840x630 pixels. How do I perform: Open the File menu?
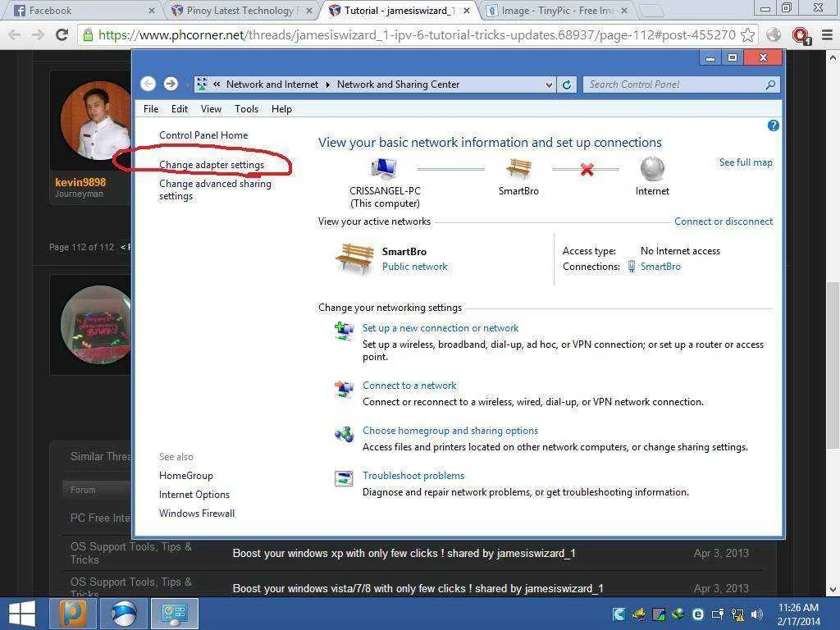[151, 109]
